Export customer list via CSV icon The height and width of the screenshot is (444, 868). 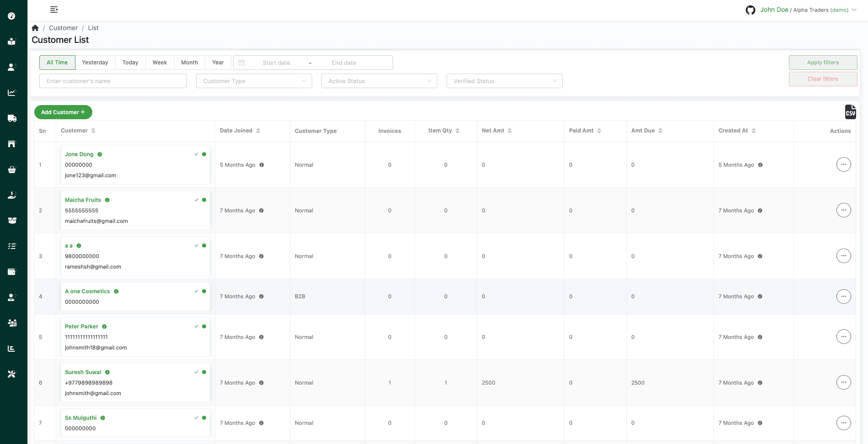850,112
